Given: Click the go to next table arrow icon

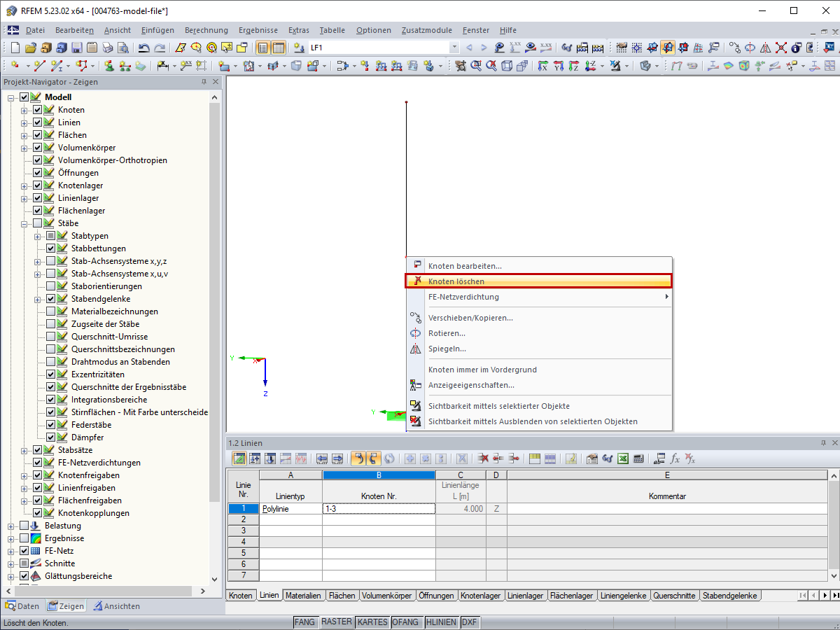Looking at the screenshot, I should pyautogui.click(x=337, y=458).
